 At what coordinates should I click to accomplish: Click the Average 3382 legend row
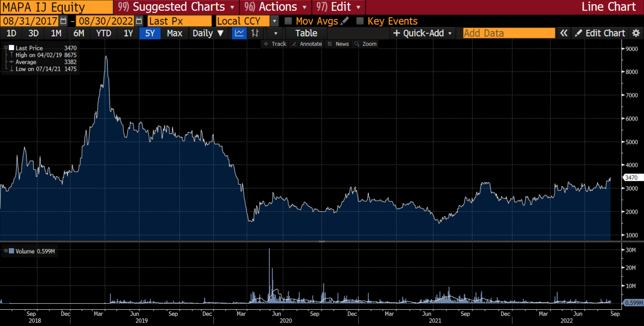tap(43, 62)
